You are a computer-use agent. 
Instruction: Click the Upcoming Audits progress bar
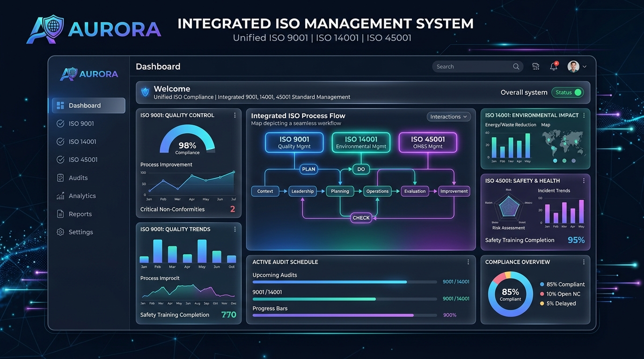345,282
